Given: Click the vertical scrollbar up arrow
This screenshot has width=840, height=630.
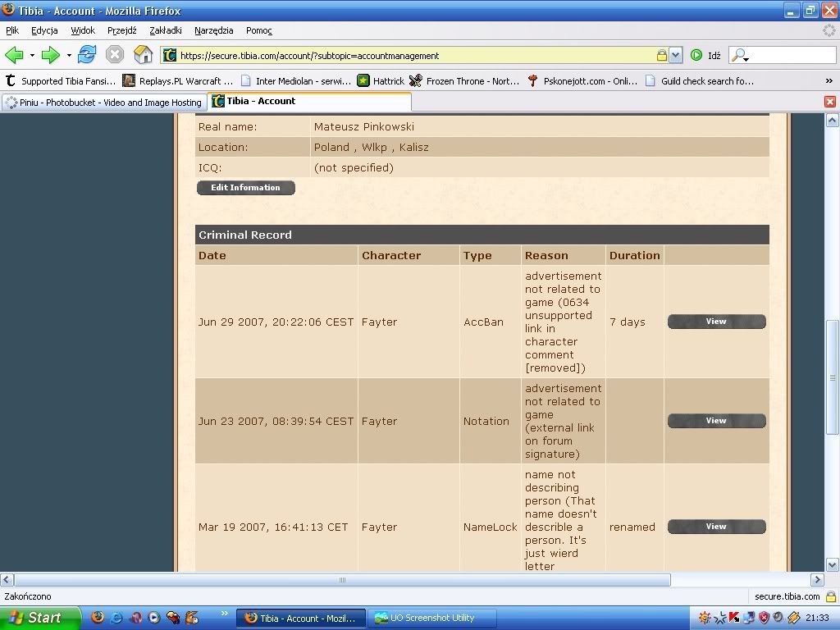Looking at the screenshot, I should (832, 120).
